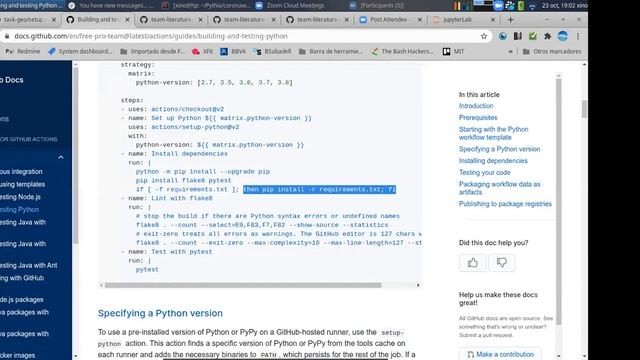Switch to the Participants (5) taskbar window

[377, 6]
